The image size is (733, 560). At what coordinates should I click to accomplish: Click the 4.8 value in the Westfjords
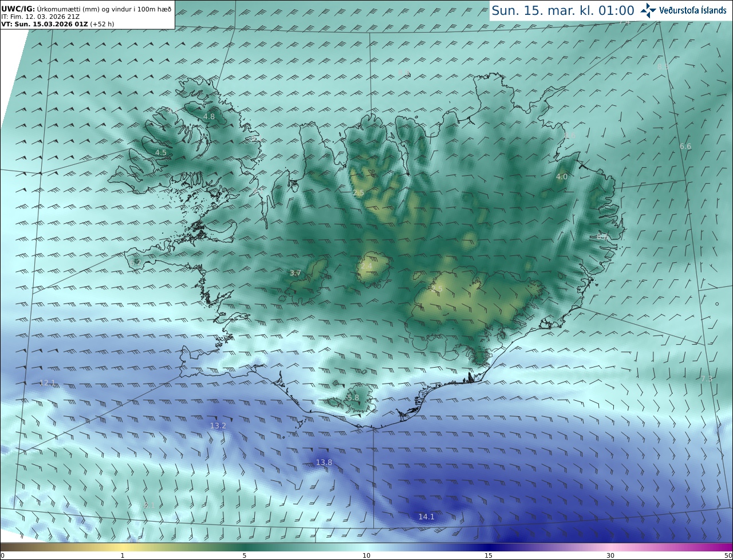(209, 116)
